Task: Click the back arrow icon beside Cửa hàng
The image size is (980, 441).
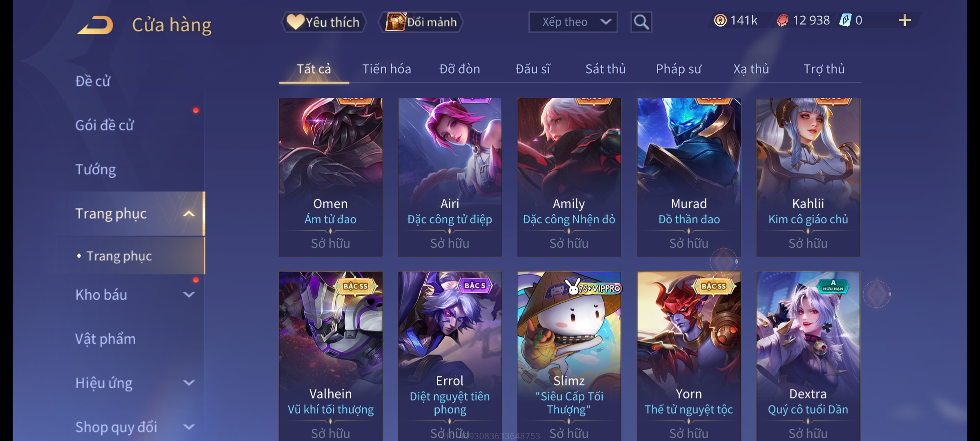Action: (95, 25)
